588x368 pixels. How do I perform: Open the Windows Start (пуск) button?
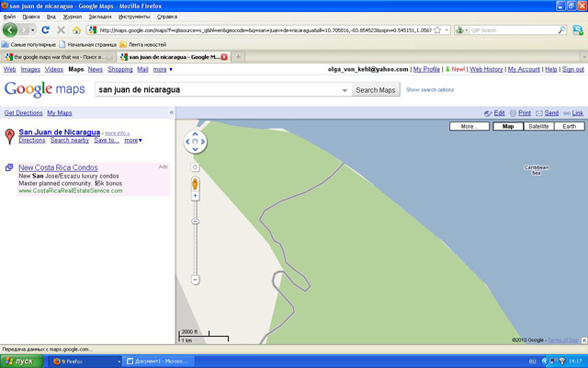(x=21, y=362)
